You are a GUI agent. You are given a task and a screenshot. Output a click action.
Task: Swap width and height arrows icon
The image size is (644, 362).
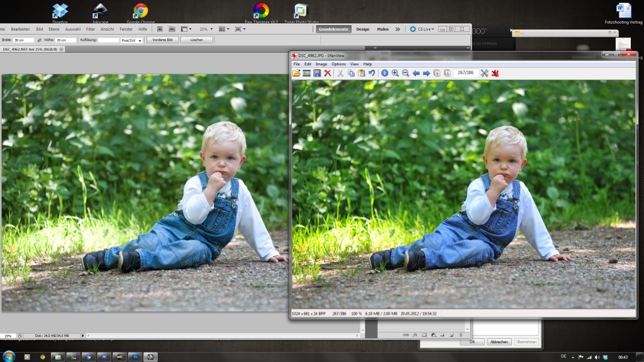[39, 40]
